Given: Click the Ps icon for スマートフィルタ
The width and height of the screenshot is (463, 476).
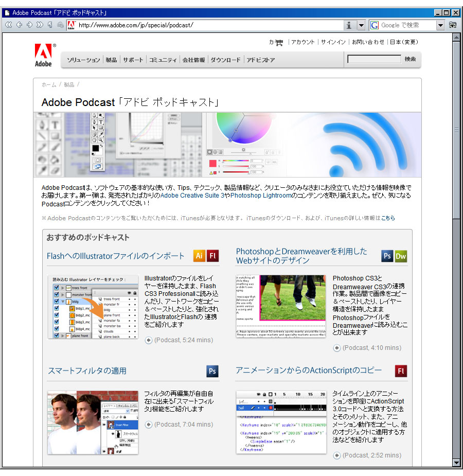Looking at the screenshot, I should click(212, 371).
